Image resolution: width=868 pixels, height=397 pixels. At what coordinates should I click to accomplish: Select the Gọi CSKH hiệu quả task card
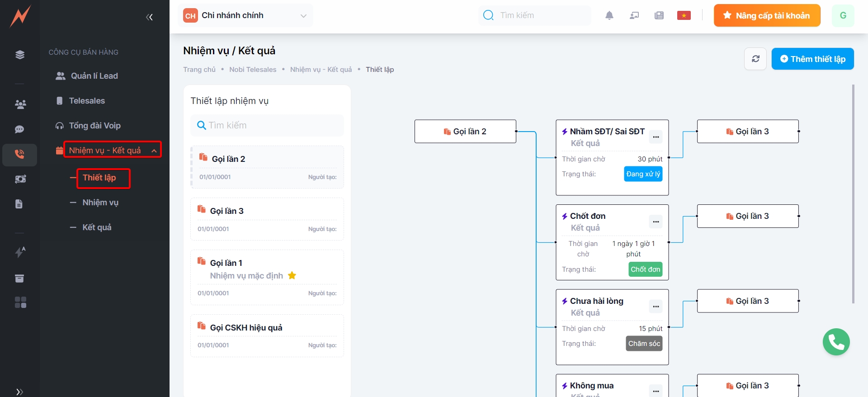267,336
